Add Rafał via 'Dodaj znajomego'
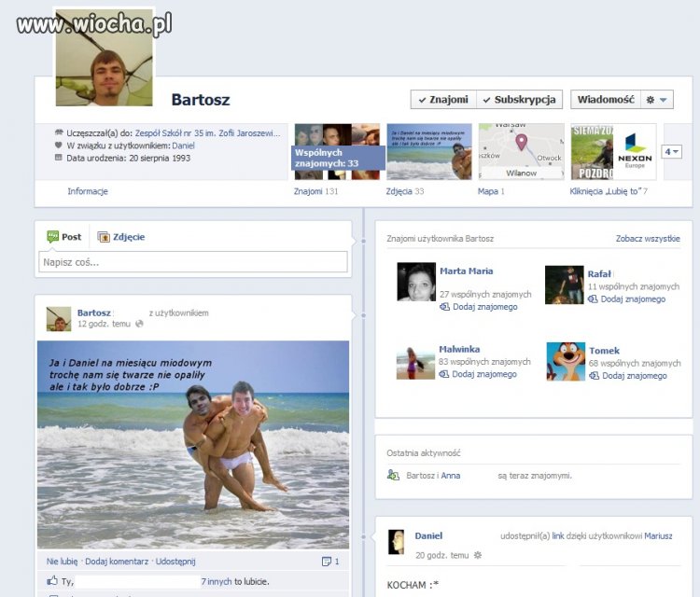This screenshot has height=597, width=700. [633, 298]
